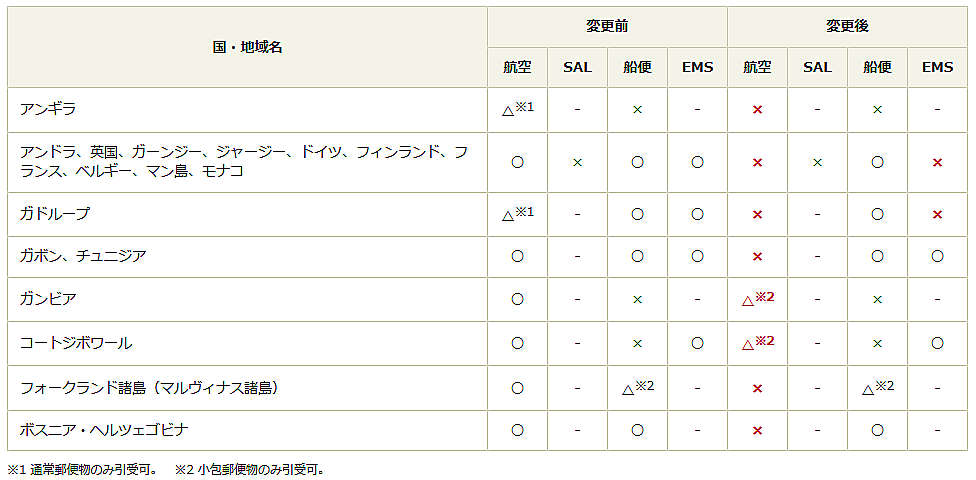
Task: Click the 国・地域名 header cell
Action: point(248,47)
